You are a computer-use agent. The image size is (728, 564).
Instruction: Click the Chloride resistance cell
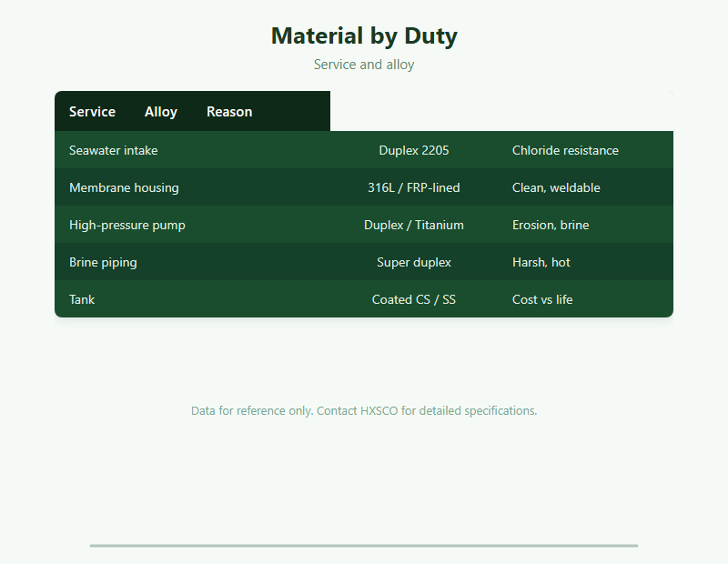(585, 150)
